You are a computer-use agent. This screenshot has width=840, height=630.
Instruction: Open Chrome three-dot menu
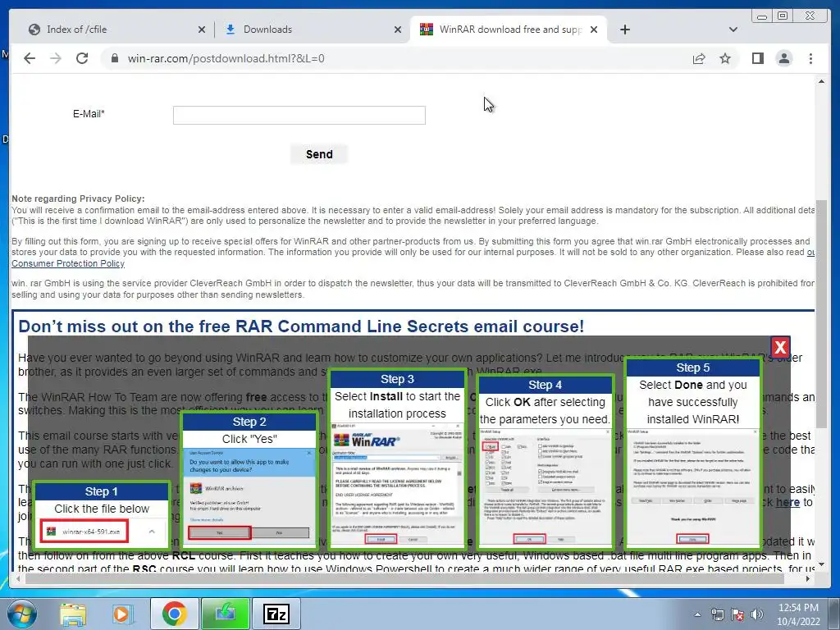[x=810, y=58]
